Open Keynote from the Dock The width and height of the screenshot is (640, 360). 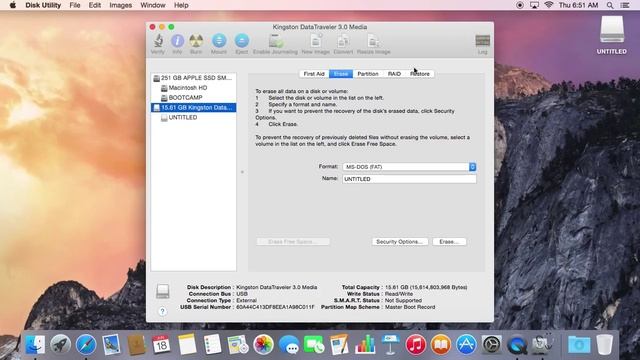[x=390, y=344]
